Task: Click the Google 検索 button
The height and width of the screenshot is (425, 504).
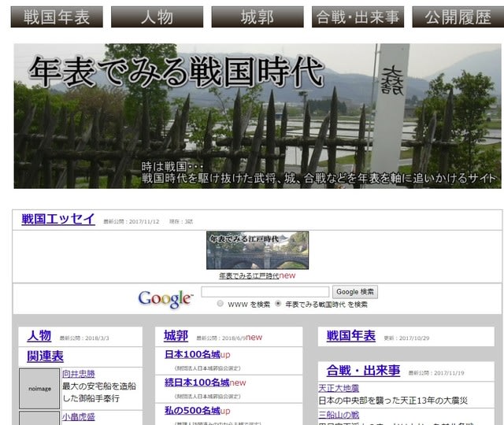Action: [x=355, y=292]
